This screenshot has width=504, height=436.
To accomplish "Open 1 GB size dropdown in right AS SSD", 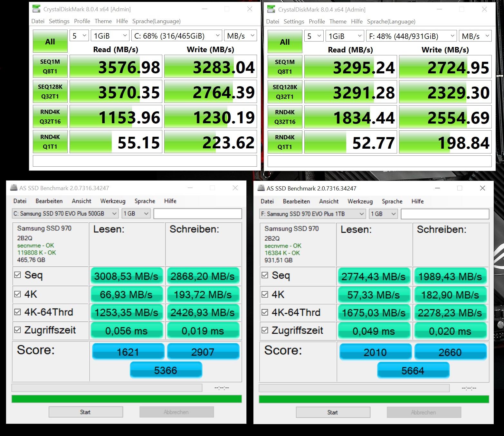I will coord(384,214).
